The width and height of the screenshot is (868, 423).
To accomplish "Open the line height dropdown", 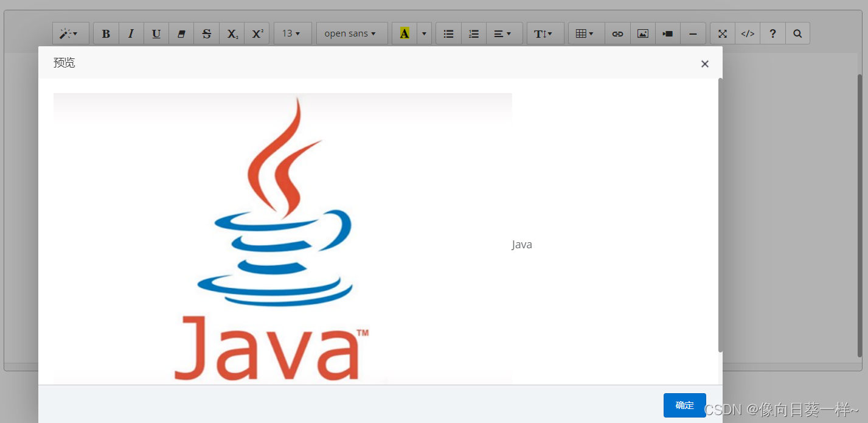I will point(545,33).
